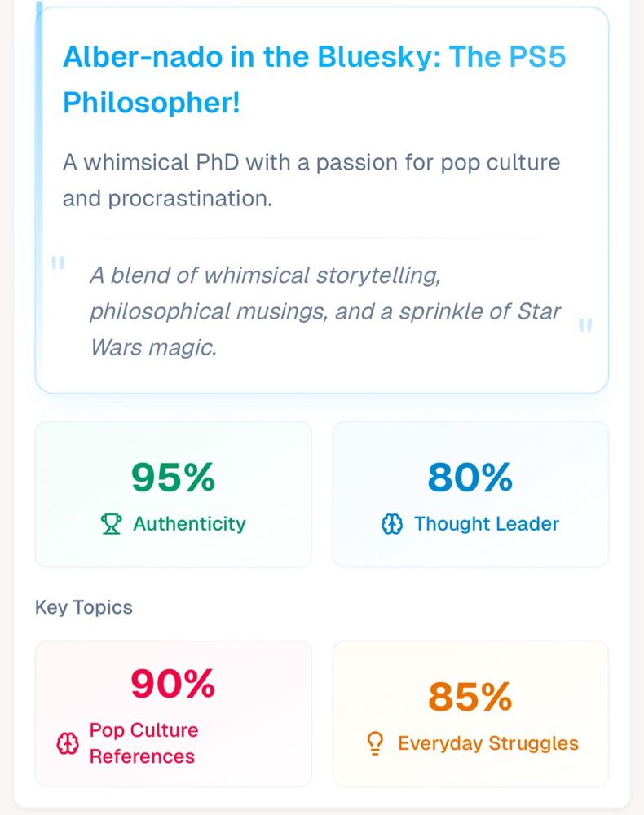Click the trophy icon beside Authenticity

tap(110, 524)
